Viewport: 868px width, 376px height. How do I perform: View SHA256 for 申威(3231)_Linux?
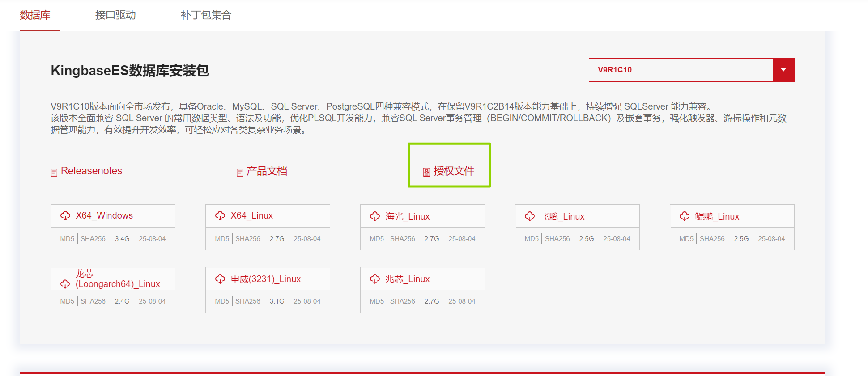[x=248, y=301]
